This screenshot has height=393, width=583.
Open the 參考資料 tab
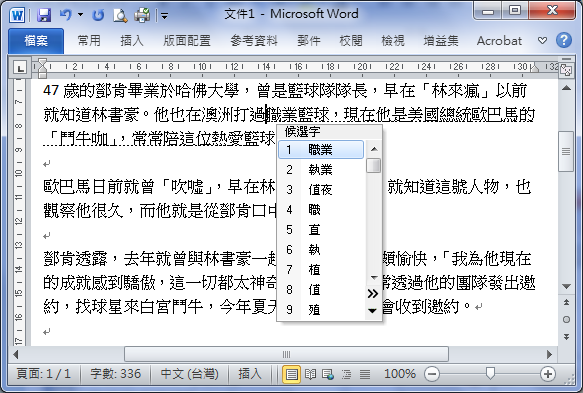pos(254,41)
